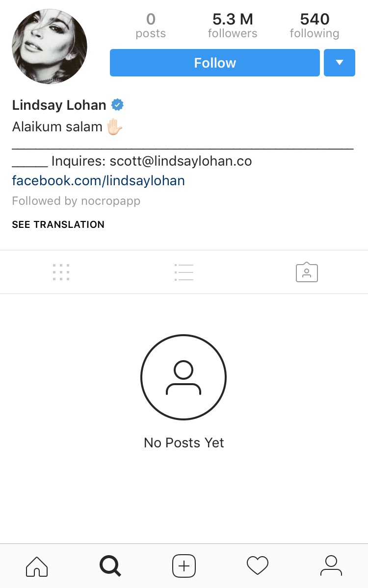Open the heart activity icon

[x=258, y=566]
